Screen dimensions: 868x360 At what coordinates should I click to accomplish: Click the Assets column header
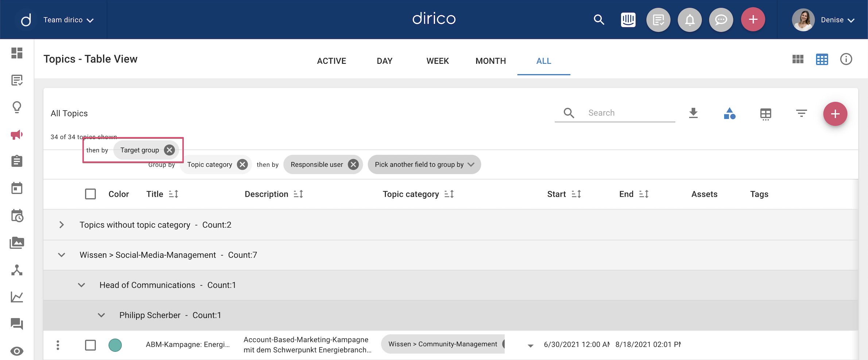[x=704, y=194]
